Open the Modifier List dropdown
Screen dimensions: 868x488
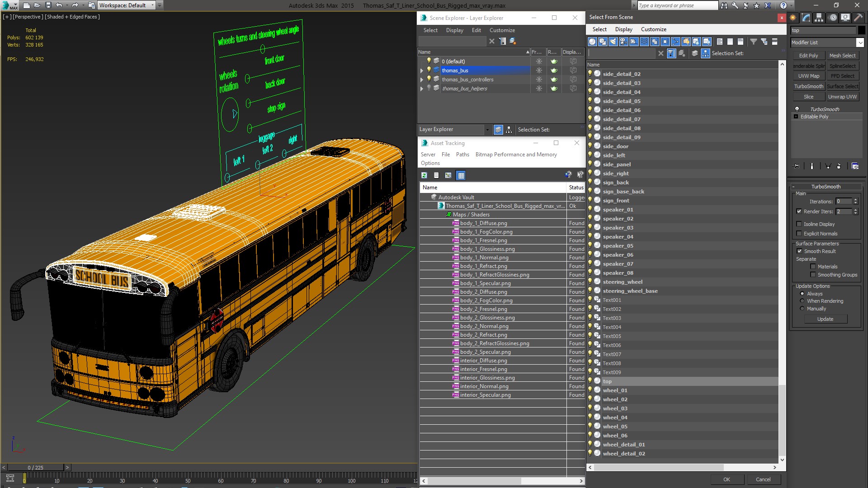click(x=859, y=42)
